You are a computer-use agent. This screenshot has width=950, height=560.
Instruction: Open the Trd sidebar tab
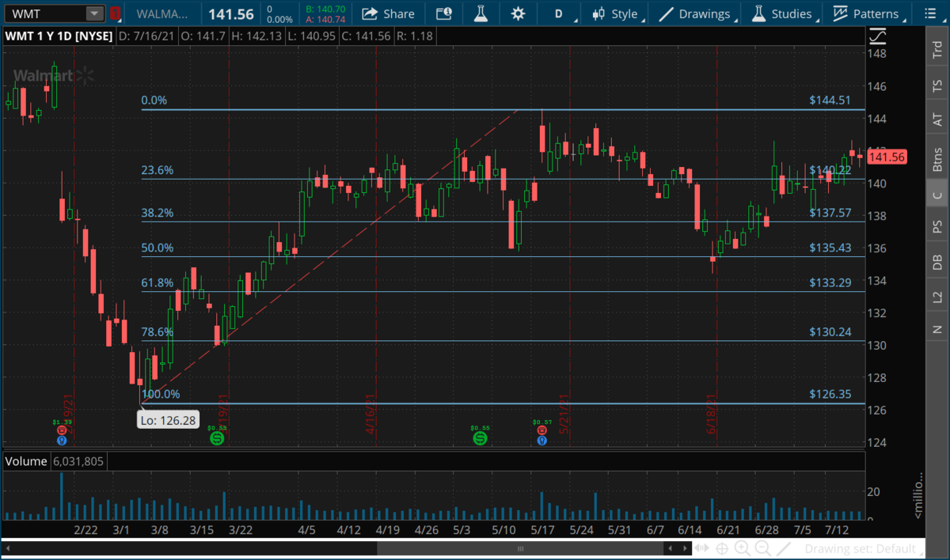937,48
